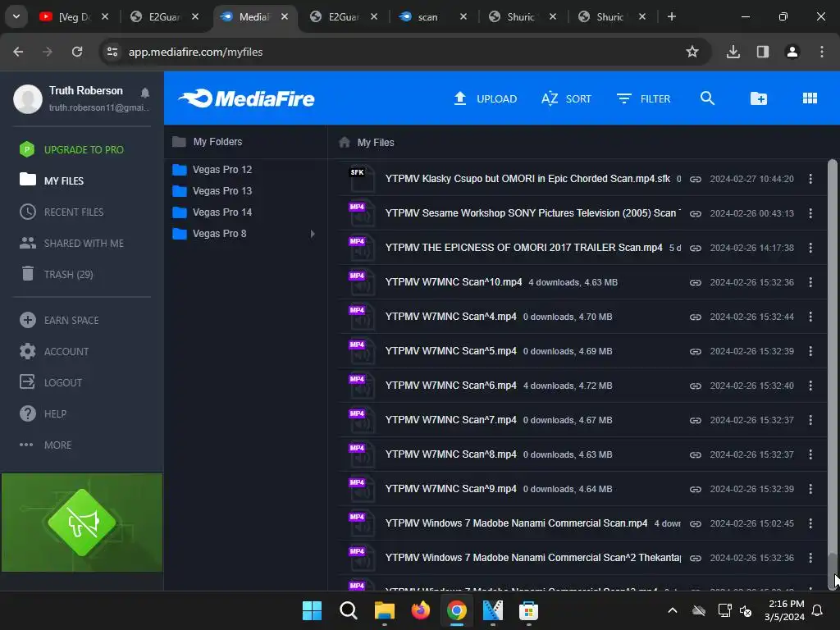Viewport: 840px width, 630px height.
Task: Open options for Madobe Nanami Scan^2 file
Action: (x=810, y=558)
